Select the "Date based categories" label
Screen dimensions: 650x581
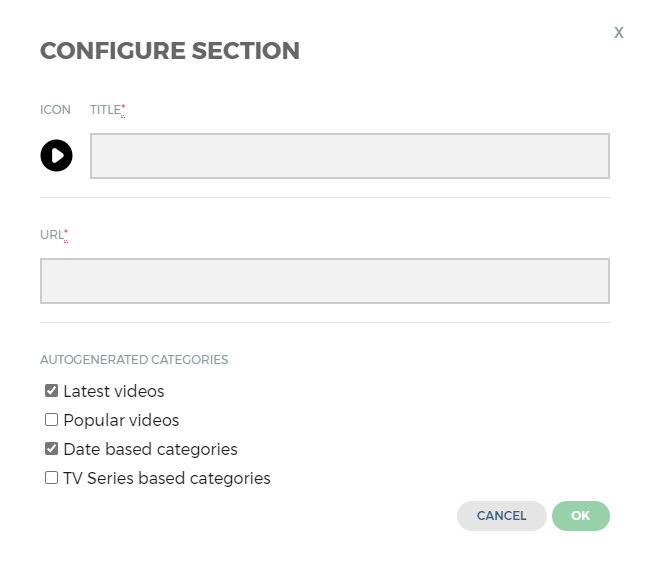[x=150, y=450]
